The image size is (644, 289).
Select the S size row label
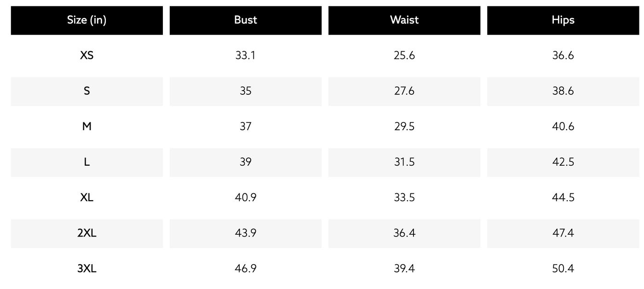(x=86, y=91)
